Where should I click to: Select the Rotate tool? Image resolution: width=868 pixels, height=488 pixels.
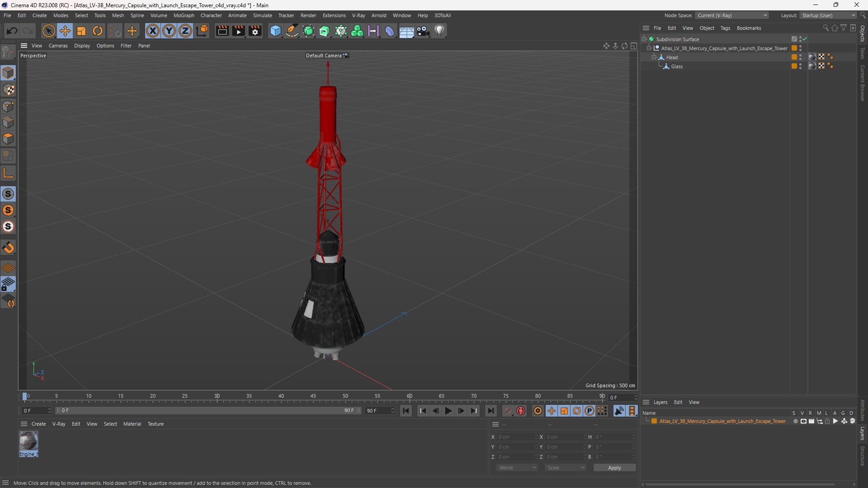point(98,31)
